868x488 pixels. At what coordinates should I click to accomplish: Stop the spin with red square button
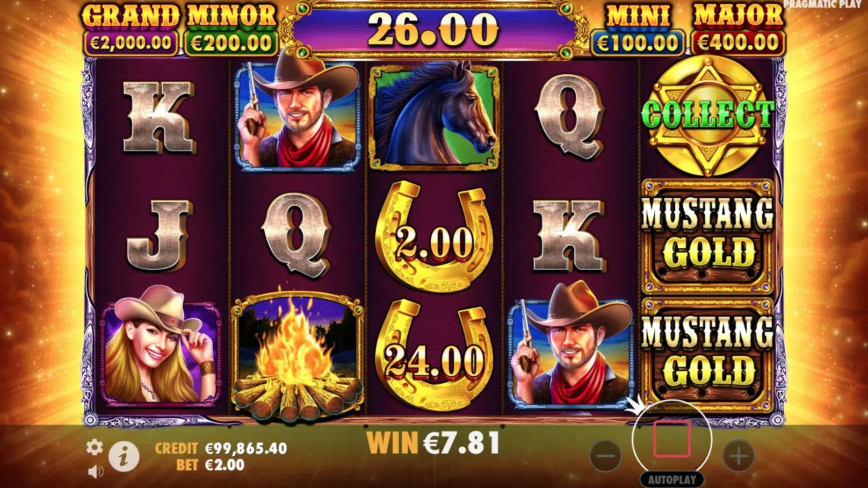pos(672,439)
